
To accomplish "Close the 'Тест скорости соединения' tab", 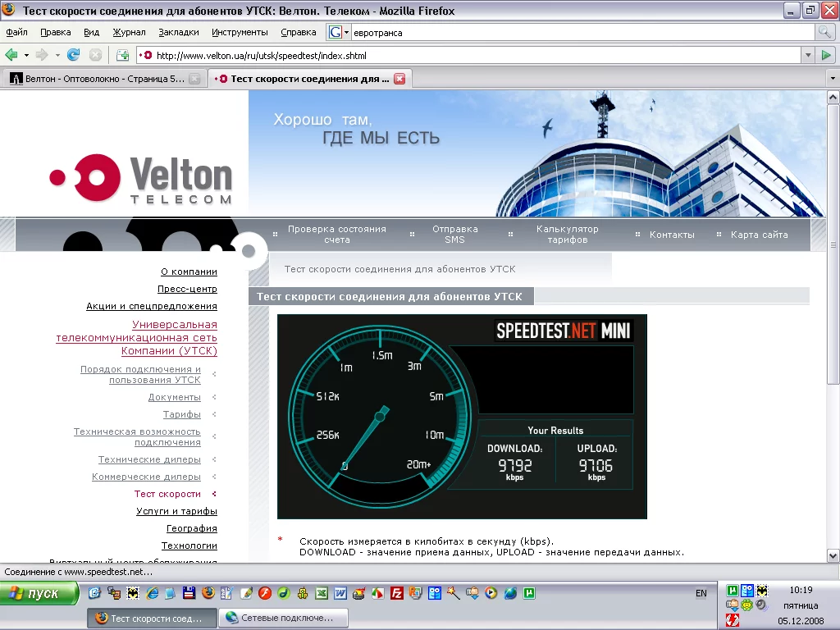I will coord(399,79).
